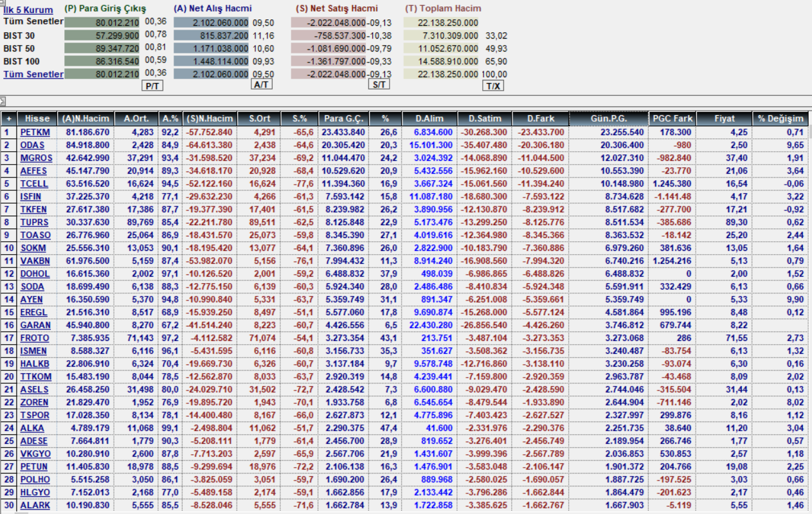The image size is (812, 514).
Task: Open the İlk 5 Kurum link
Action: (28, 10)
